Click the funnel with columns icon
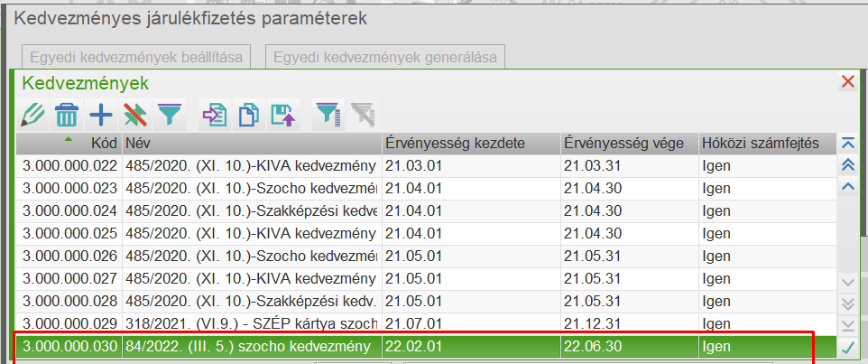 328,115
